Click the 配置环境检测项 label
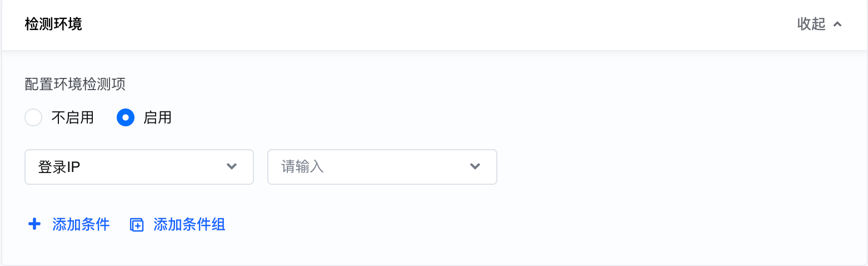 [x=75, y=84]
